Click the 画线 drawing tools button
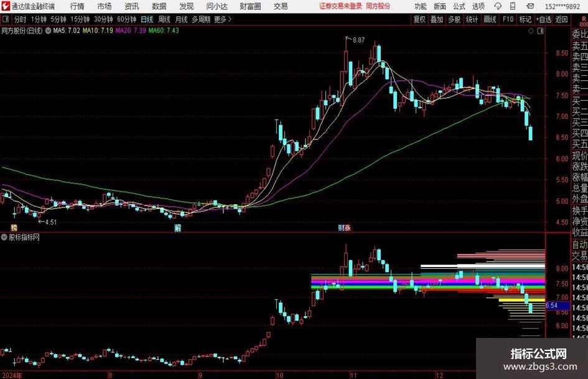Viewport: 588px width, 379px height. 490,19
